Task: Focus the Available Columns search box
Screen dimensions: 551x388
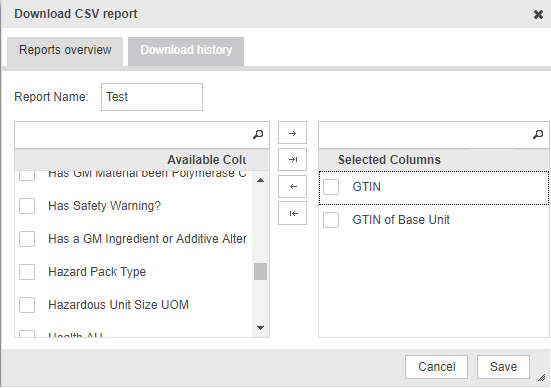Action: (x=142, y=135)
